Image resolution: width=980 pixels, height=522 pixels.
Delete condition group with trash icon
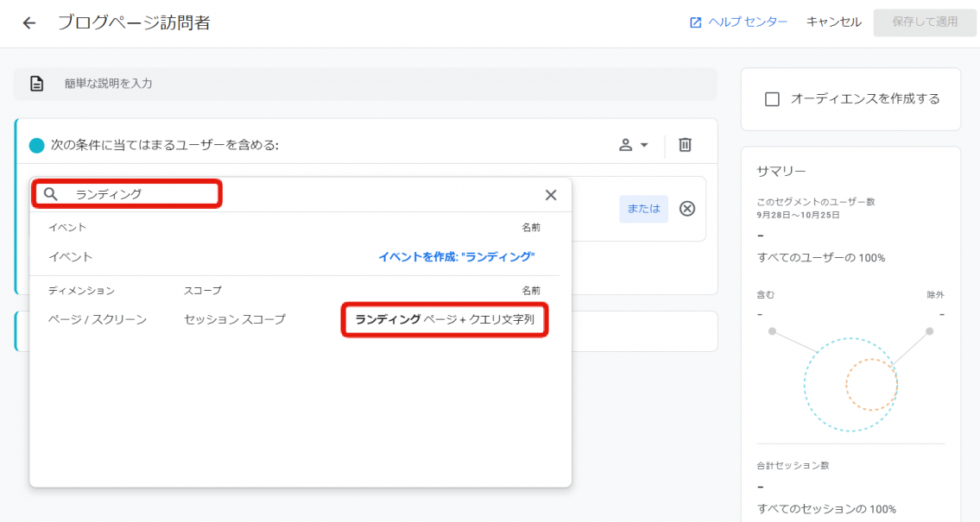click(x=685, y=145)
